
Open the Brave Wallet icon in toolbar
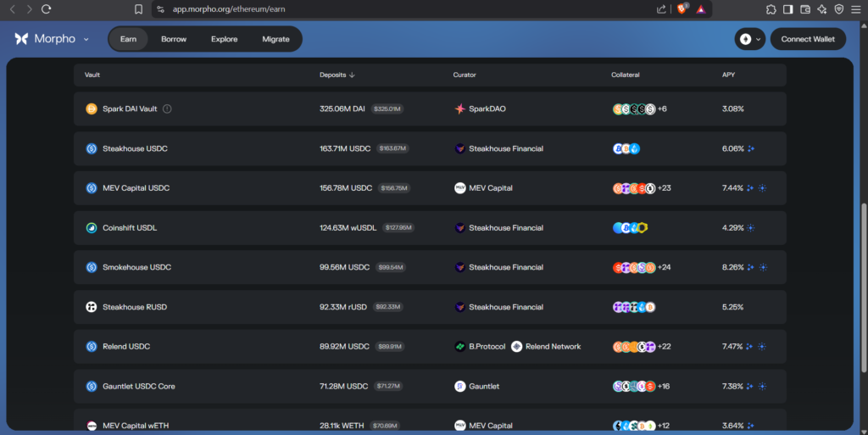(805, 8)
